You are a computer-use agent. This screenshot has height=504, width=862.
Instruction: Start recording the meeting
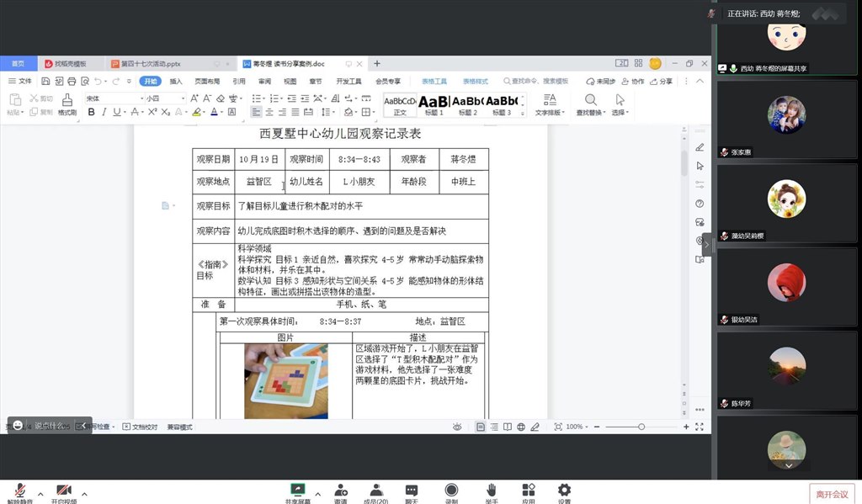(x=451, y=493)
